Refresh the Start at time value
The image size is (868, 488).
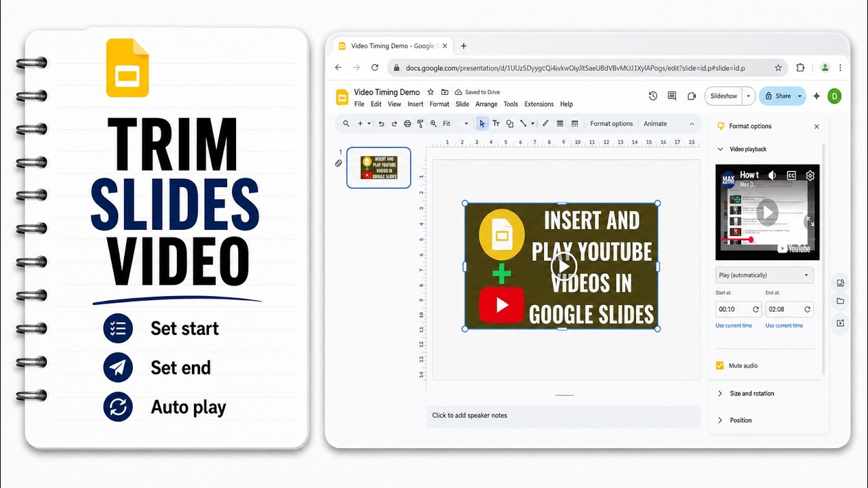[x=755, y=309]
